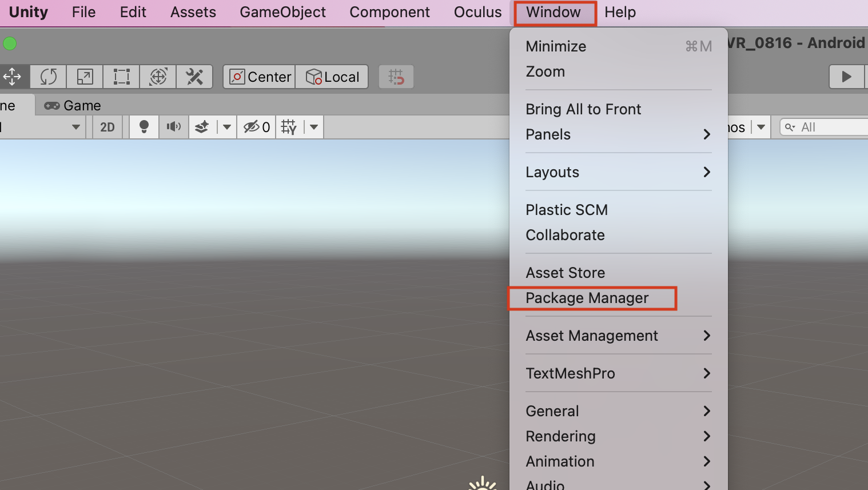Switch handle position to Center
This screenshot has width=868, height=490.
coord(259,77)
